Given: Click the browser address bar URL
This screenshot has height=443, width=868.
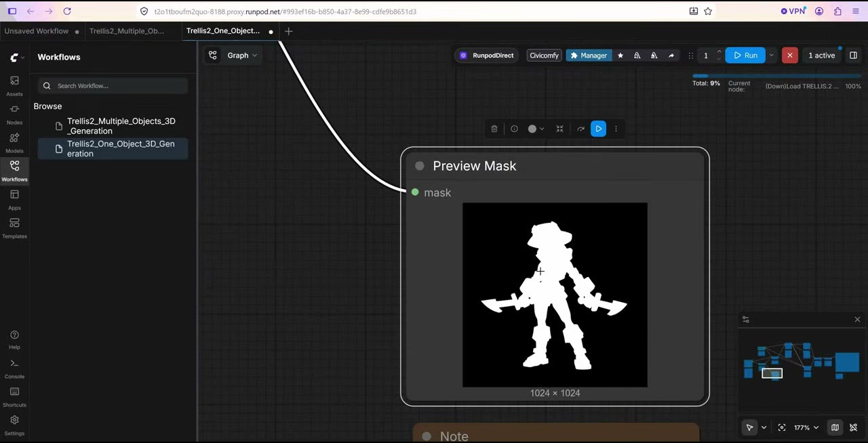Looking at the screenshot, I should (x=285, y=12).
